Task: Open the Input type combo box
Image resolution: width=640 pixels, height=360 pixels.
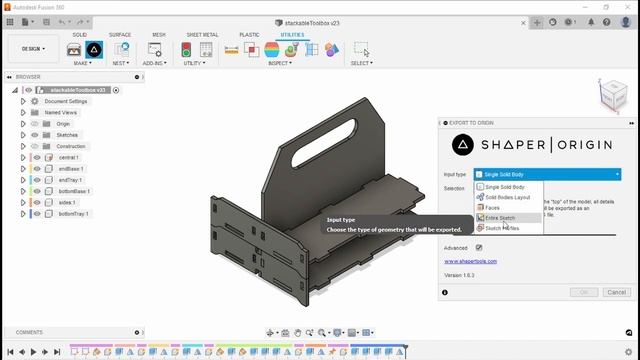Action: [547, 174]
